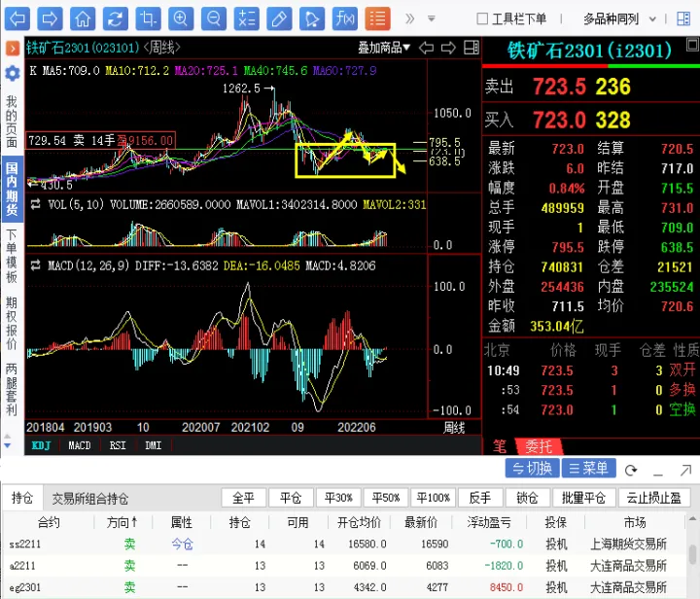700x599 pixels.
Task: Toggle the VOL indicator swap icon
Action: 35,204
